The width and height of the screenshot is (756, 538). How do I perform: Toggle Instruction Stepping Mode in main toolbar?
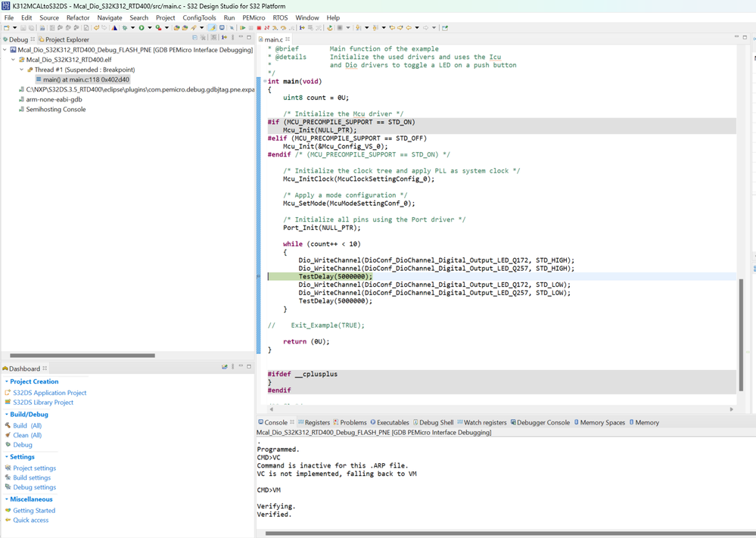pos(302,28)
